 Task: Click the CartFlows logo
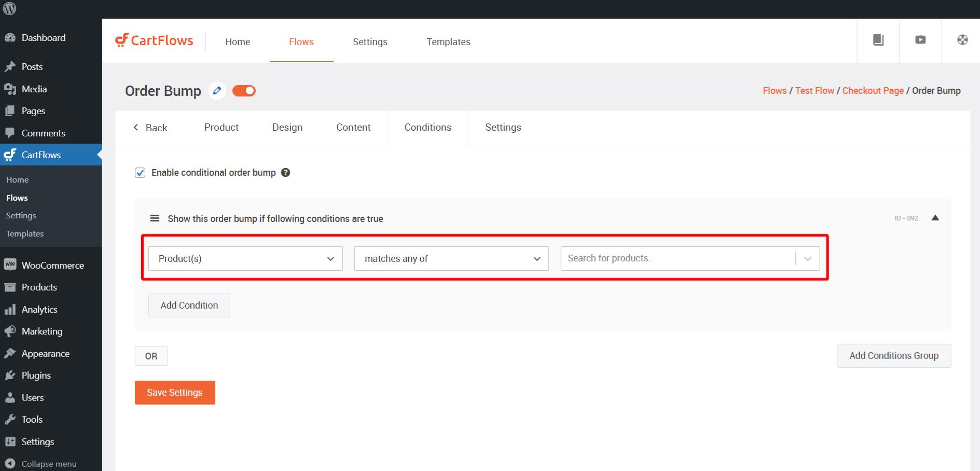point(154,40)
